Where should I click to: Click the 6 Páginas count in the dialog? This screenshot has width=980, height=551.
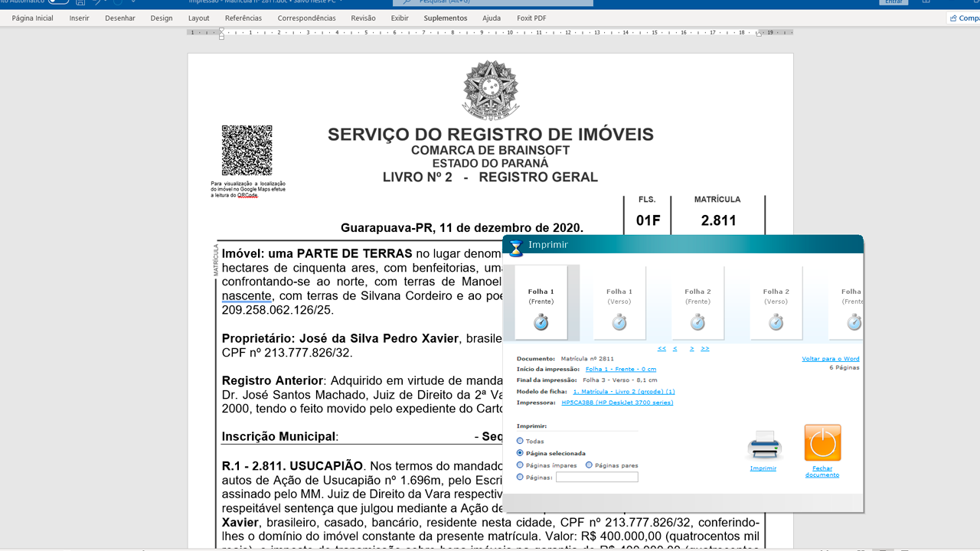pos(844,368)
